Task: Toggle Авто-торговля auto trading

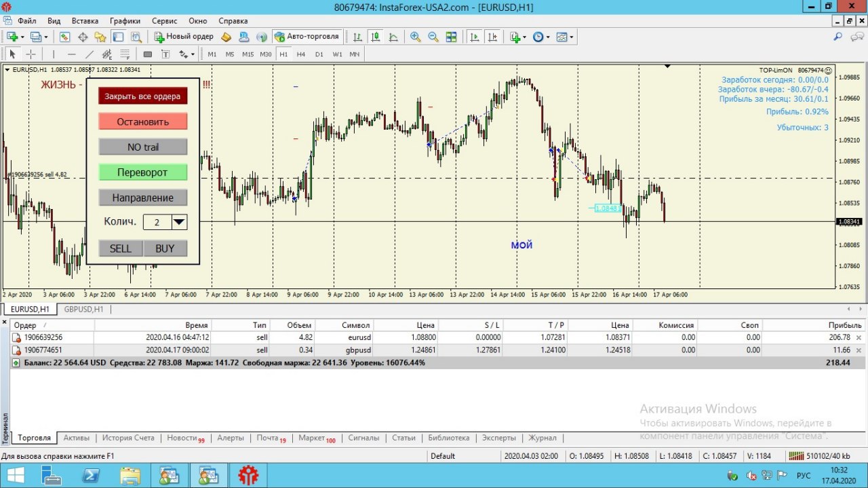Action: tap(307, 37)
